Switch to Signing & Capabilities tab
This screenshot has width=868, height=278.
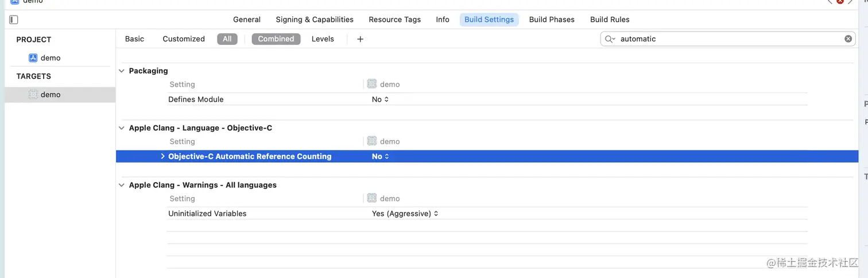pos(315,20)
